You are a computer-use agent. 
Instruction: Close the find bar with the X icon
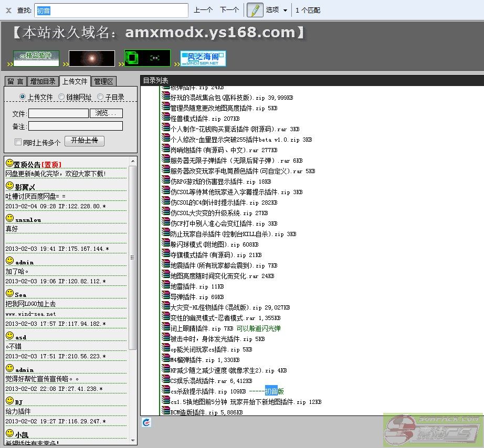click(8, 10)
